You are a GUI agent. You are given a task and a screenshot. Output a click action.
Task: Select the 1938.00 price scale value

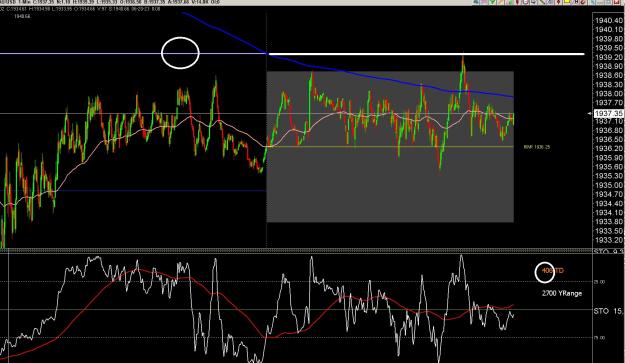click(609, 94)
